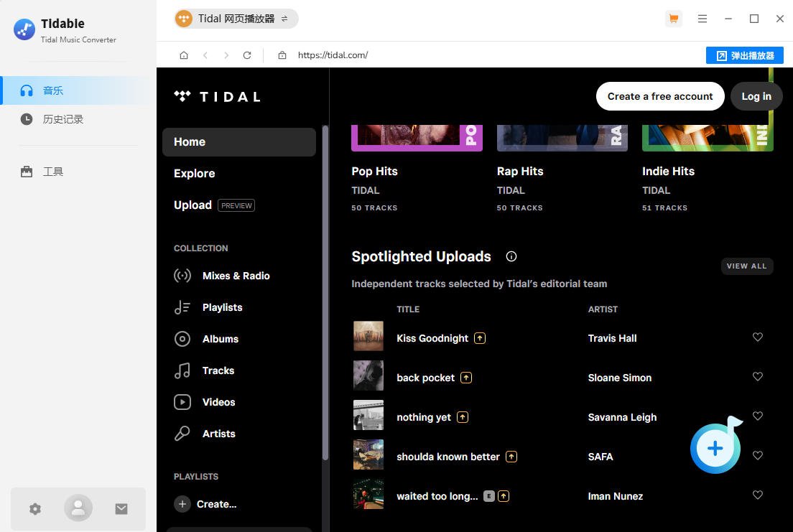
Task: Click Kiss Goodnight album thumbnail
Action: pyautogui.click(x=368, y=336)
